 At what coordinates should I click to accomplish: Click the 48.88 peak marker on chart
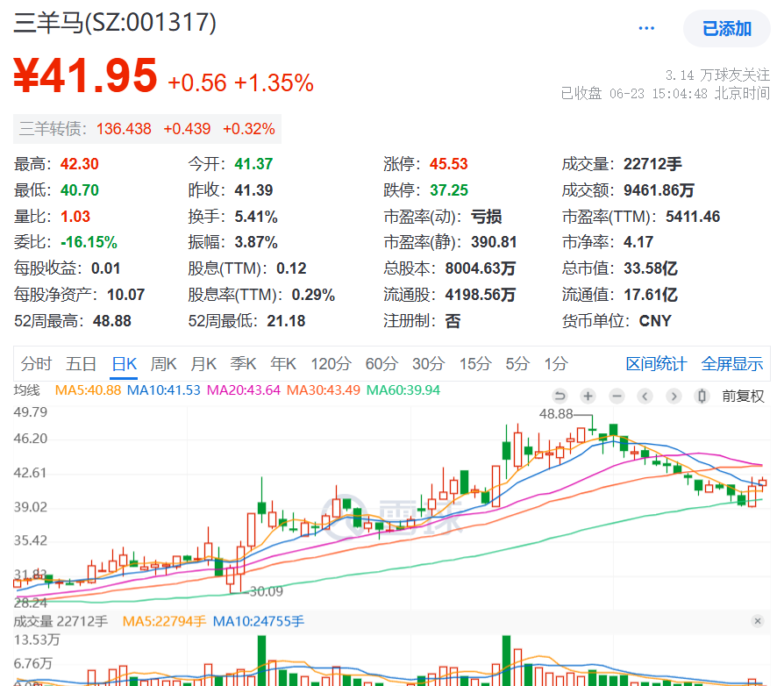click(x=556, y=414)
